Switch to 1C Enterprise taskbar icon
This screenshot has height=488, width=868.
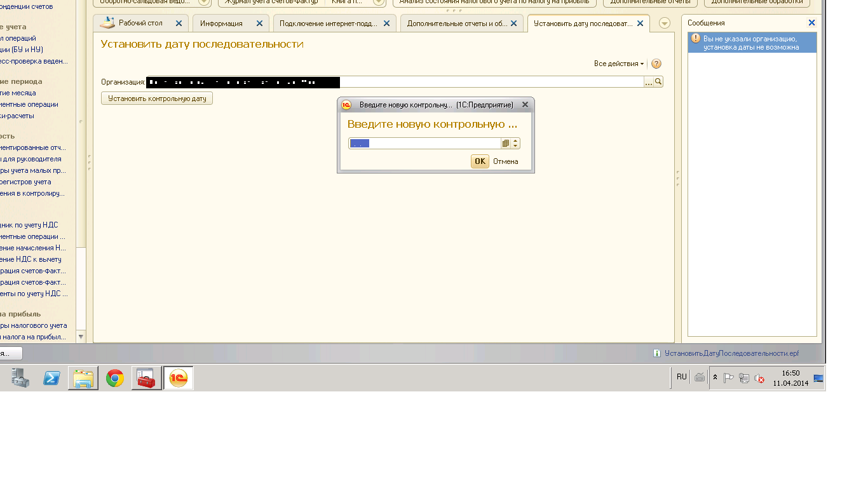click(179, 378)
